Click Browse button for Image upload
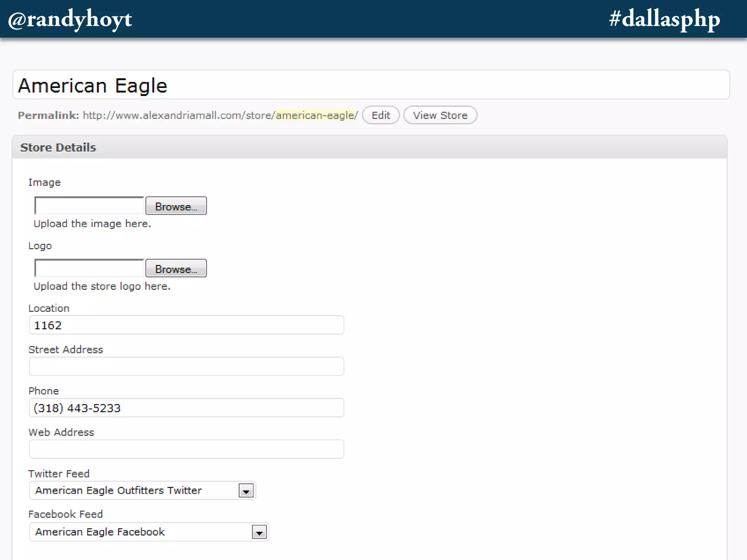The height and width of the screenshot is (560, 747). pyautogui.click(x=176, y=206)
